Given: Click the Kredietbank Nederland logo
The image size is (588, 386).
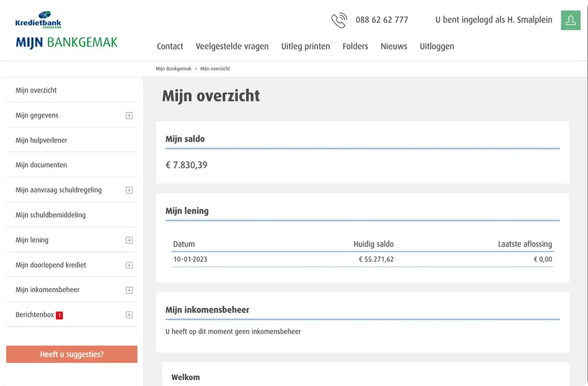Looking at the screenshot, I should click(38, 20).
